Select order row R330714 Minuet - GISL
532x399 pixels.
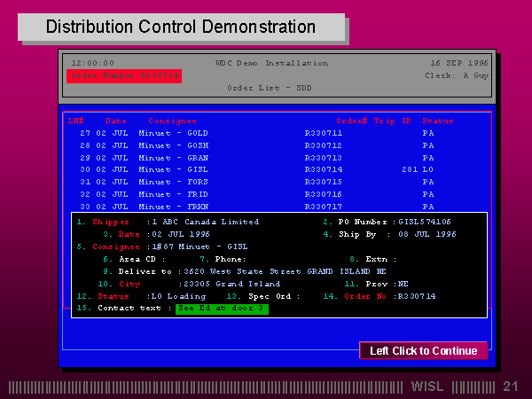pyautogui.click(x=257, y=169)
